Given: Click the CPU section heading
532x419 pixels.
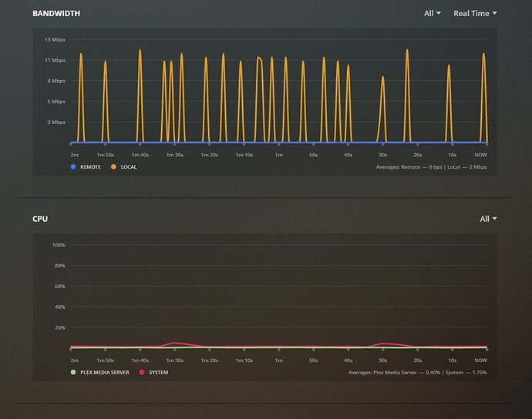Looking at the screenshot, I should coord(40,219).
